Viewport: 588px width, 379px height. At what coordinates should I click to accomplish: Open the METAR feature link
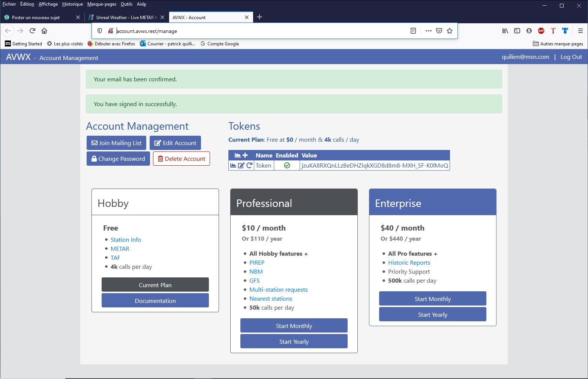120,249
